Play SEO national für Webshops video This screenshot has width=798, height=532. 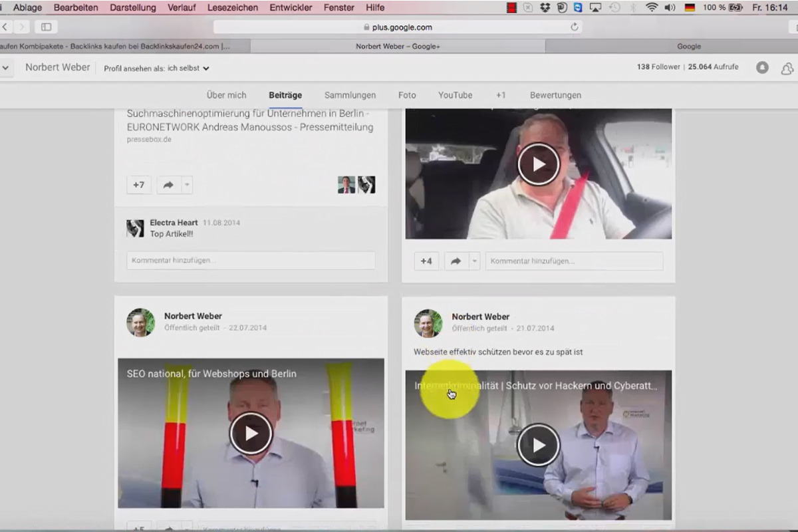[251, 433]
